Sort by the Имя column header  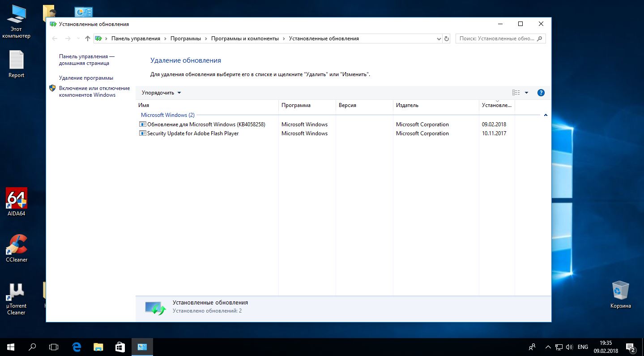tap(207, 105)
